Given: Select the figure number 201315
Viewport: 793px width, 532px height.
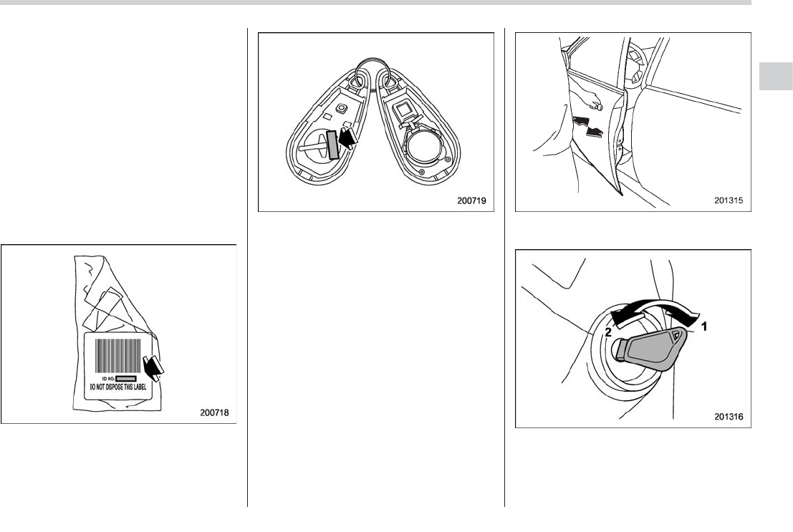Looking at the screenshot, I should (729, 200).
